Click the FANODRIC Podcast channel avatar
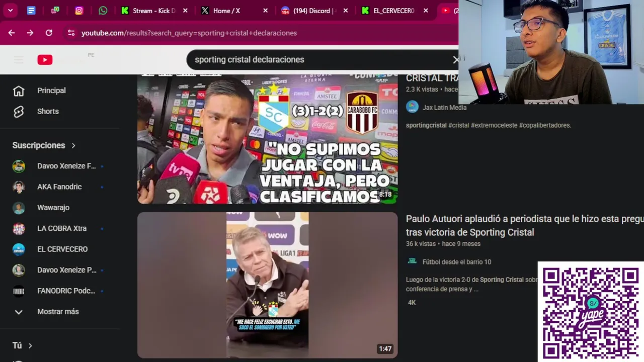644x362 pixels. 19,291
